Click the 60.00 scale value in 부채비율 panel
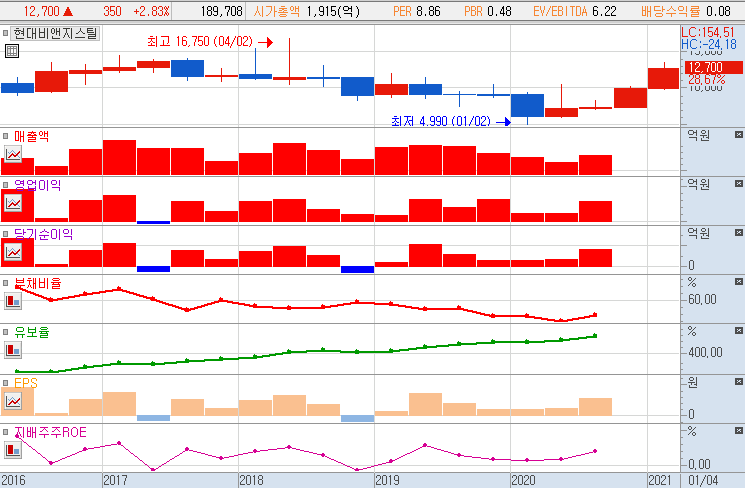This screenshot has width=745, height=488. (702, 299)
